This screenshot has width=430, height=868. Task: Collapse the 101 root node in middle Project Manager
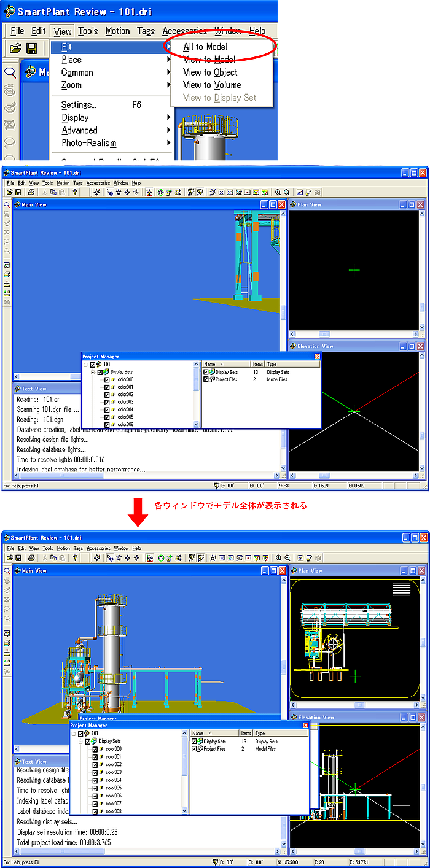pos(85,365)
